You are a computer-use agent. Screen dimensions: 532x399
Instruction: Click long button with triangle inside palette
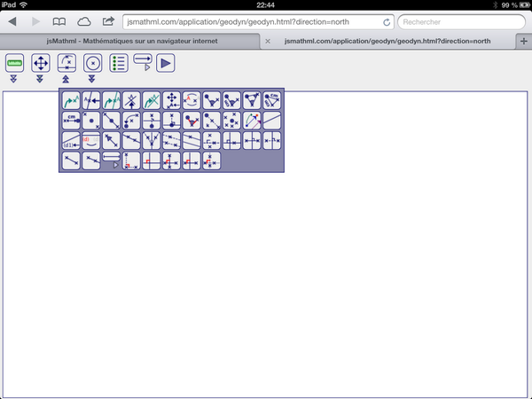pyautogui.click(x=112, y=156)
